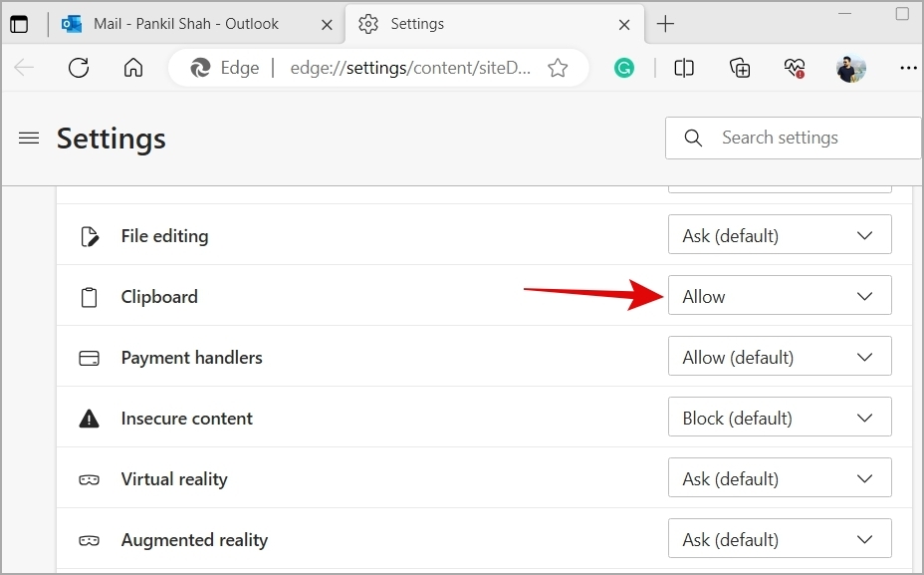This screenshot has height=575, width=924.
Task: Click the Payment handlers card icon
Action: (89, 358)
